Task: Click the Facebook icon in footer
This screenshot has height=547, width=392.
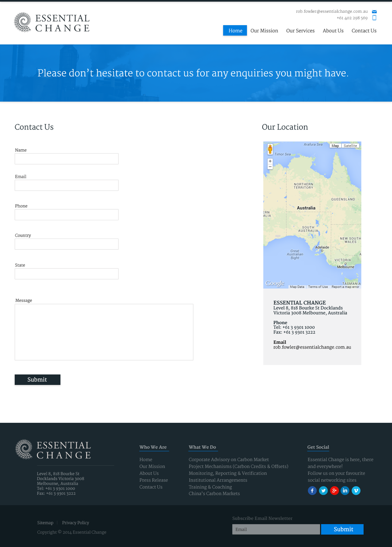Action: (x=312, y=490)
